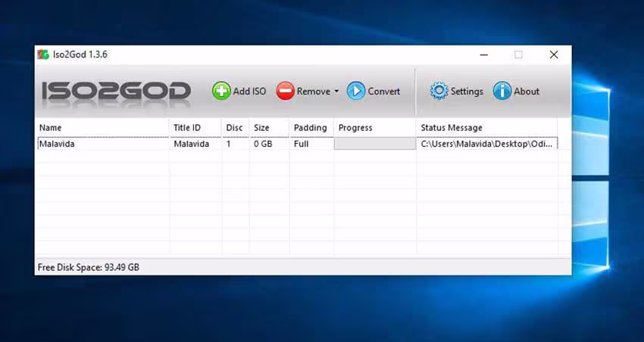This screenshot has height=342, width=644.
Task: Click the progress bar for Malavida row
Action: 374,144
